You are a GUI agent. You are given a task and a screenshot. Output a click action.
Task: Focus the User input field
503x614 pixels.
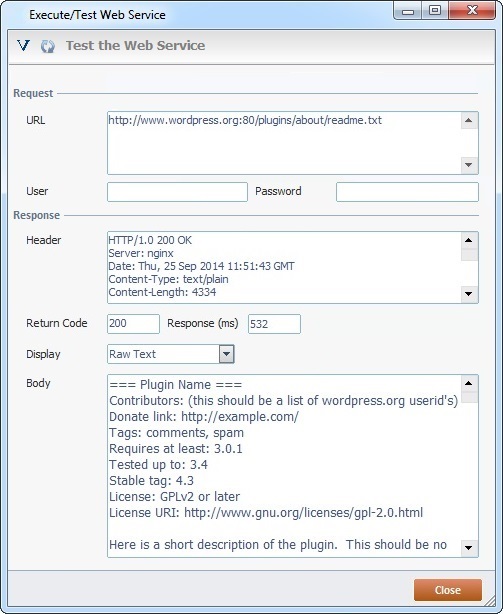point(177,192)
